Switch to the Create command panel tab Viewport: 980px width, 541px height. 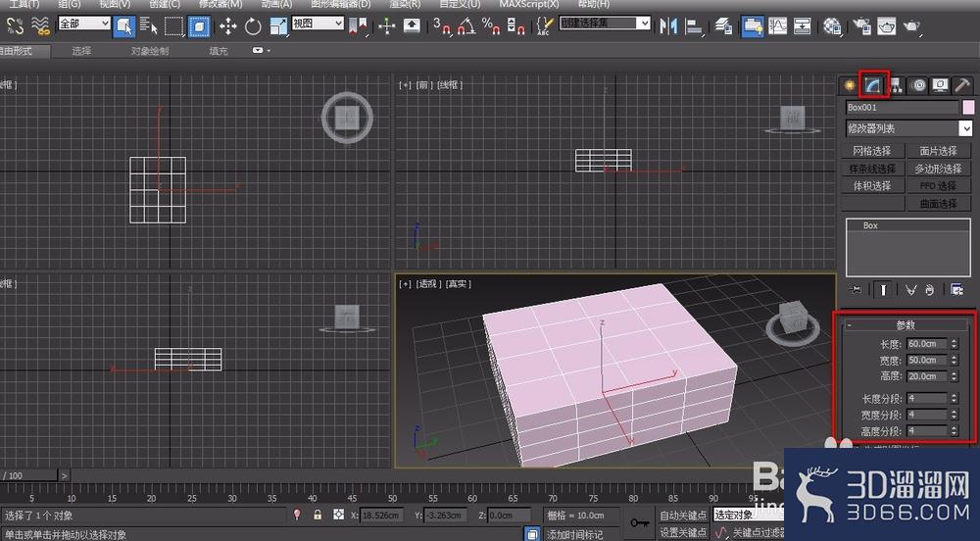click(850, 85)
